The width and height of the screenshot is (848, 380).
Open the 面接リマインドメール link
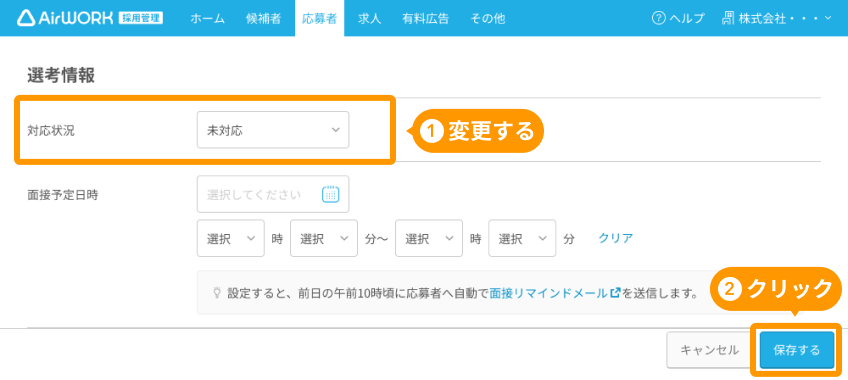click(x=555, y=294)
